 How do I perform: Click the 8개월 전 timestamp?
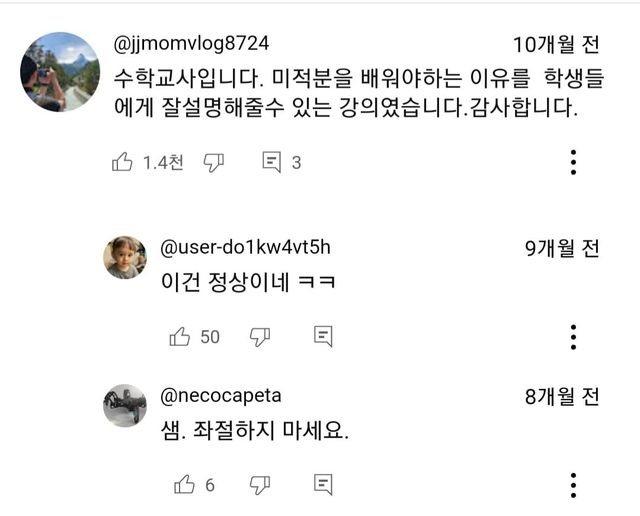(x=562, y=396)
